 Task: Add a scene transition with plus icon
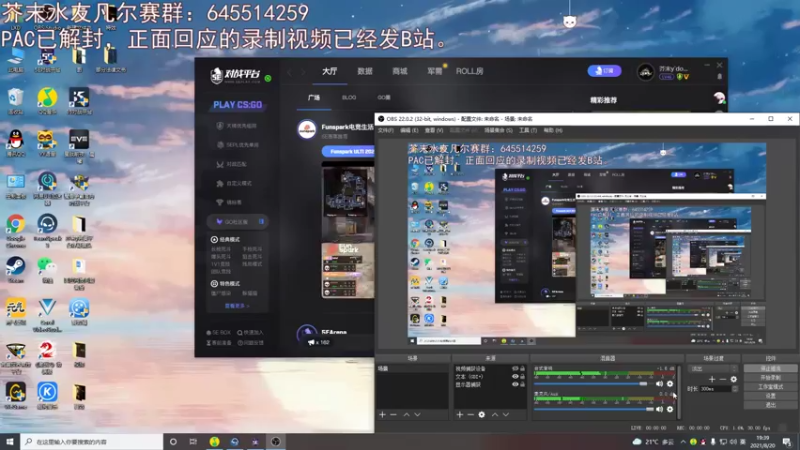pyautogui.click(x=712, y=379)
